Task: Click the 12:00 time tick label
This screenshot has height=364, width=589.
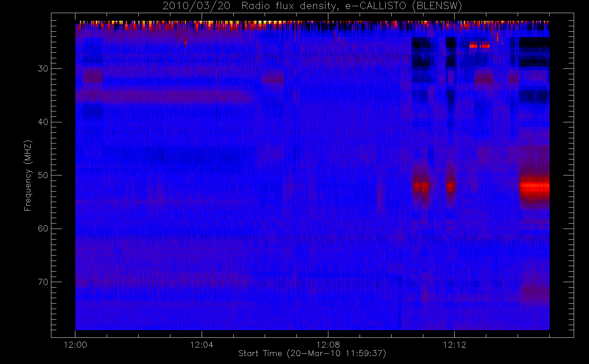Action: pos(75,345)
